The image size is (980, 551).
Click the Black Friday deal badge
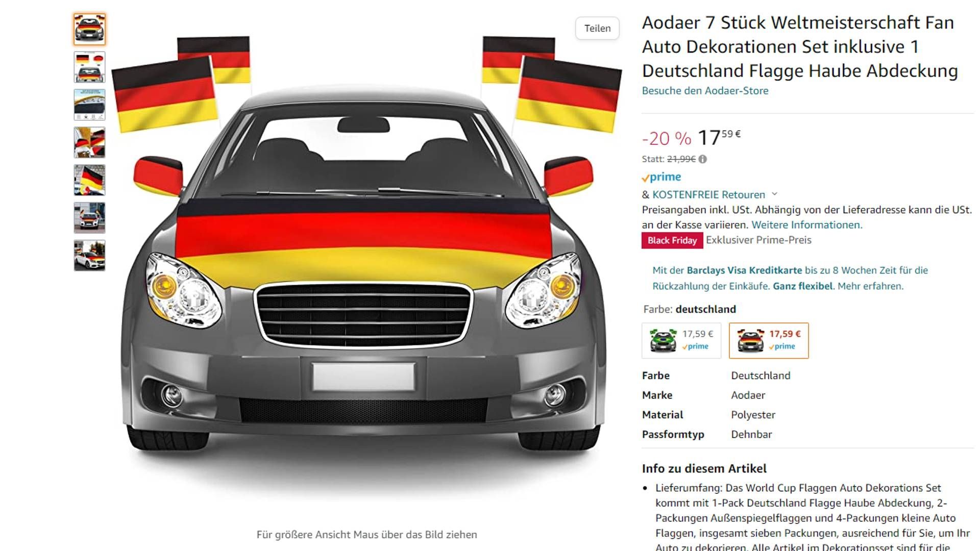pos(672,240)
